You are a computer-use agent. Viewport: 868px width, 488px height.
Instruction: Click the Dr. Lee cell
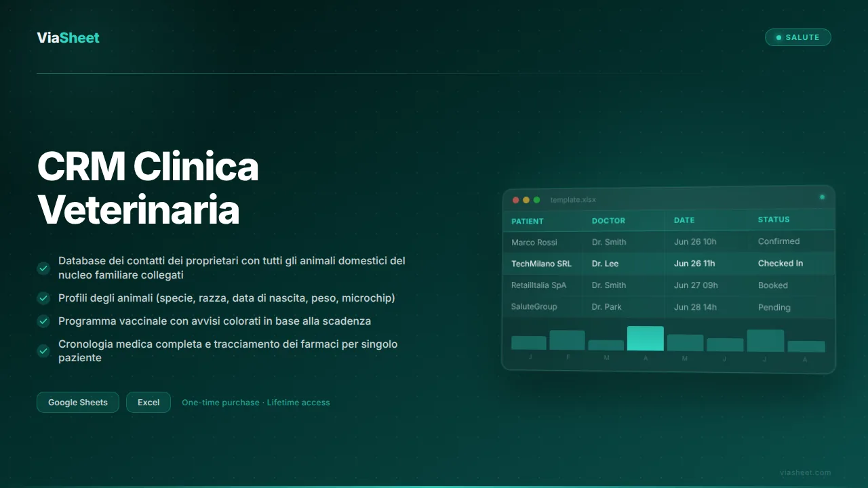605,264
